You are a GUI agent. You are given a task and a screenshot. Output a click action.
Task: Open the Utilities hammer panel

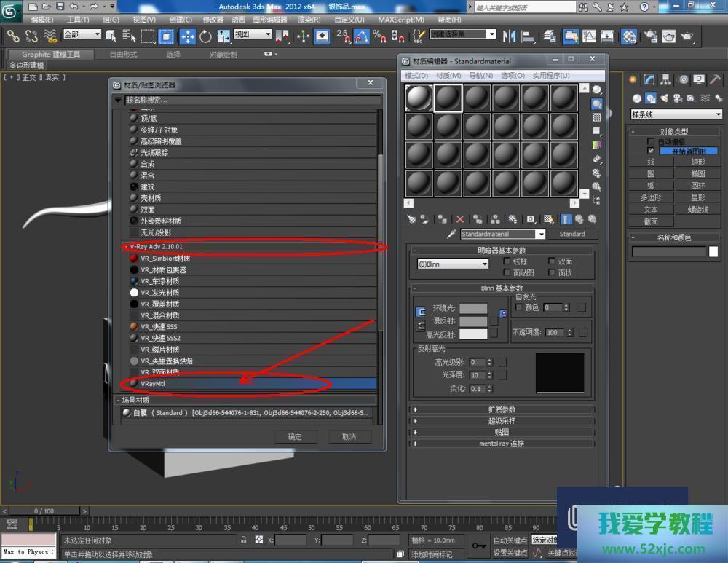(x=715, y=79)
